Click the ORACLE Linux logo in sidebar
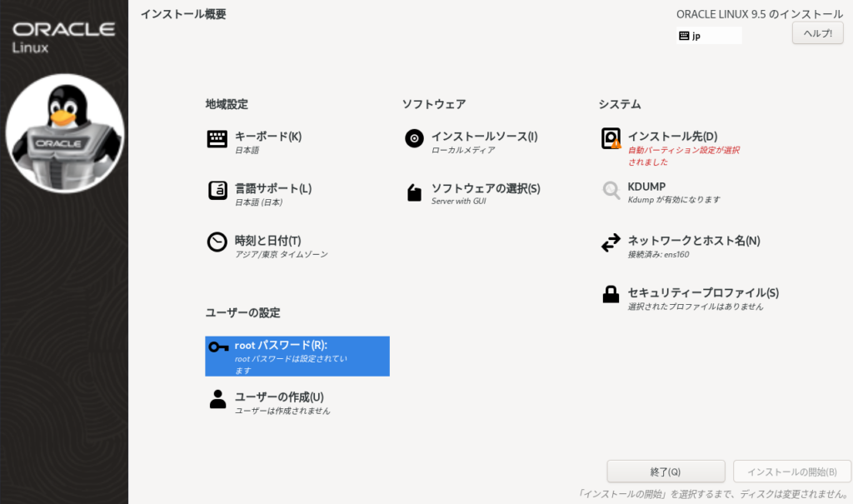 pyautogui.click(x=64, y=37)
